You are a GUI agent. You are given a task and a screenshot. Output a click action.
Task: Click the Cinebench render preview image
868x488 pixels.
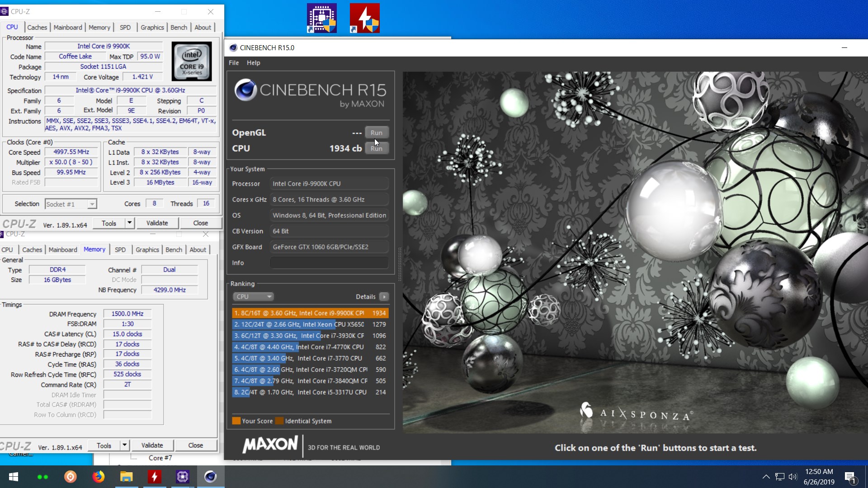coord(635,252)
